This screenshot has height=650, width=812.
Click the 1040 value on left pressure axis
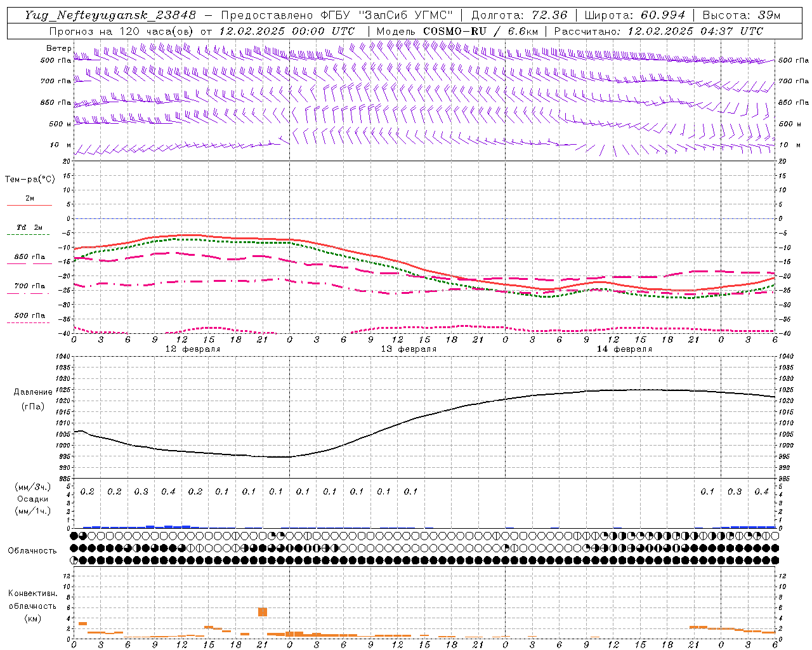(x=62, y=357)
